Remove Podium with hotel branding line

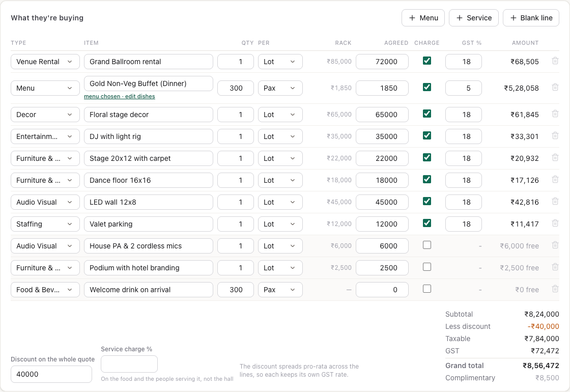(x=555, y=267)
